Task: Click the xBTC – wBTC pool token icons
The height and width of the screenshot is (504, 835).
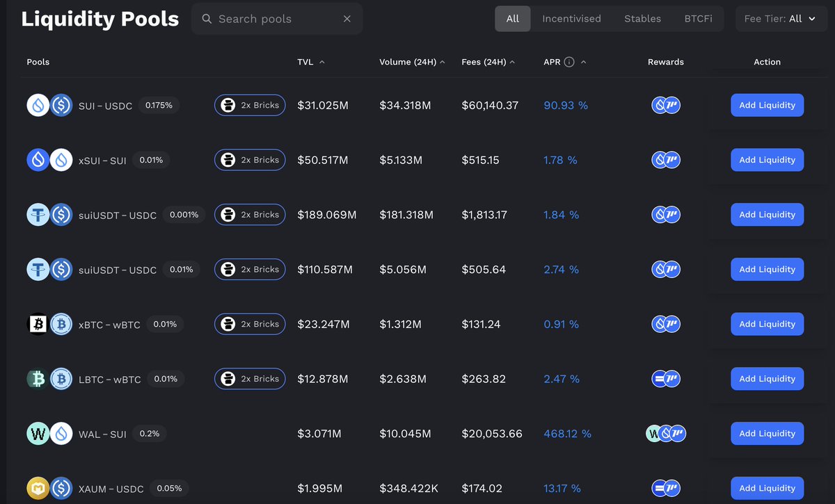Action: tap(49, 324)
